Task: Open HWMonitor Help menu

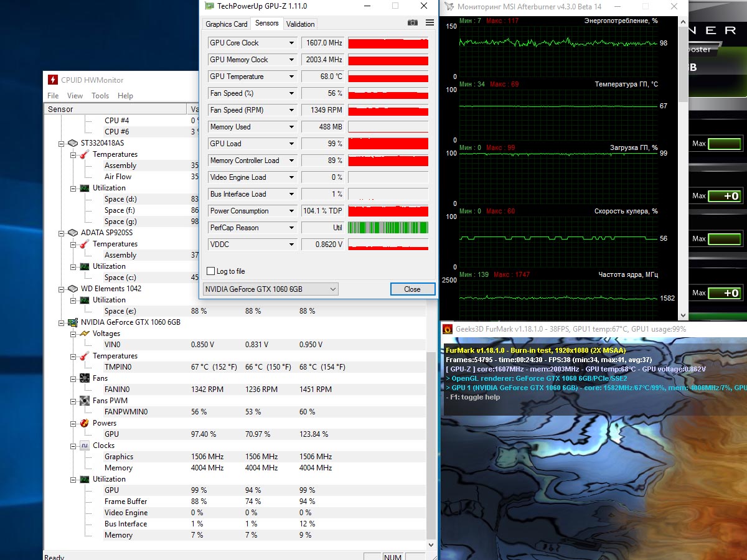Action: pos(125,96)
